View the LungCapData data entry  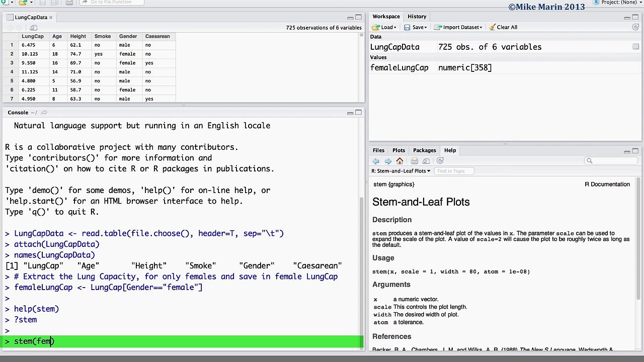pos(505,47)
